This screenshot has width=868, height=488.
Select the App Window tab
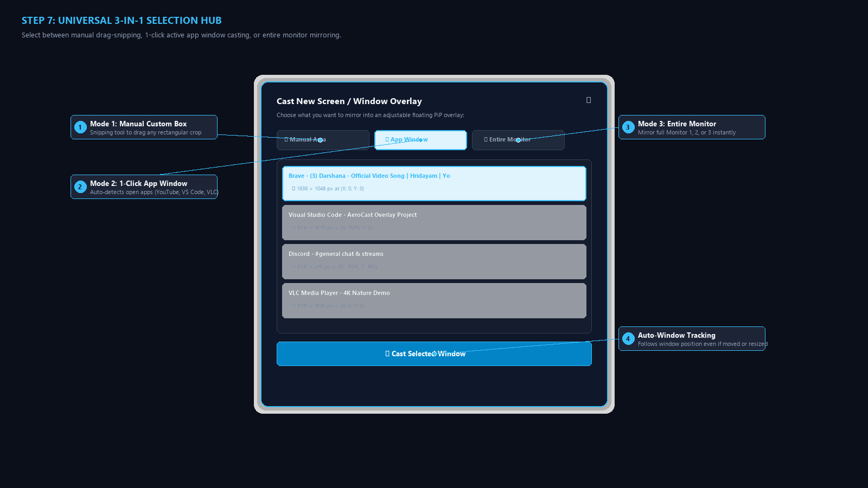(420, 140)
